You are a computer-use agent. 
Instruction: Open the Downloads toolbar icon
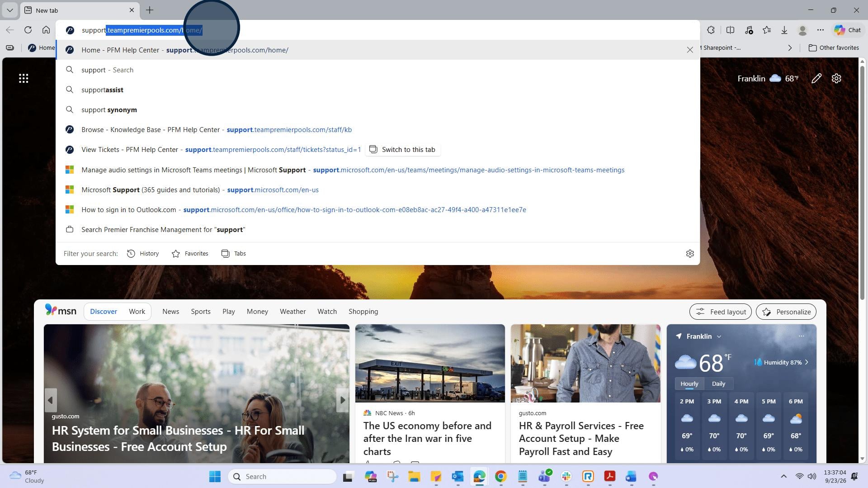pos(784,30)
